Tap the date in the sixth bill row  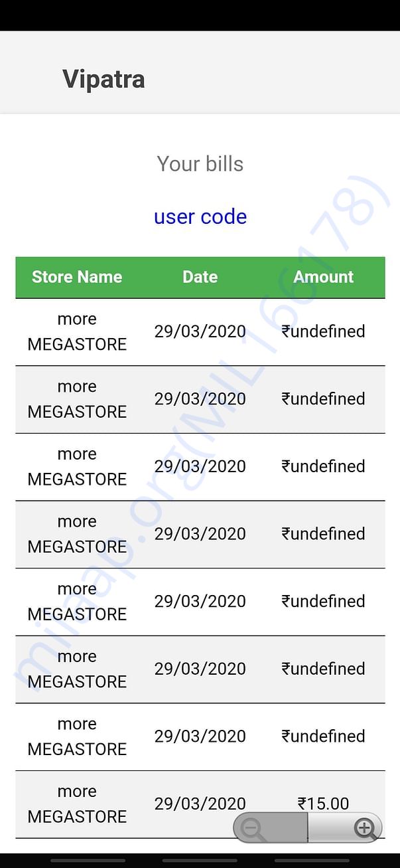tap(200, 669)
